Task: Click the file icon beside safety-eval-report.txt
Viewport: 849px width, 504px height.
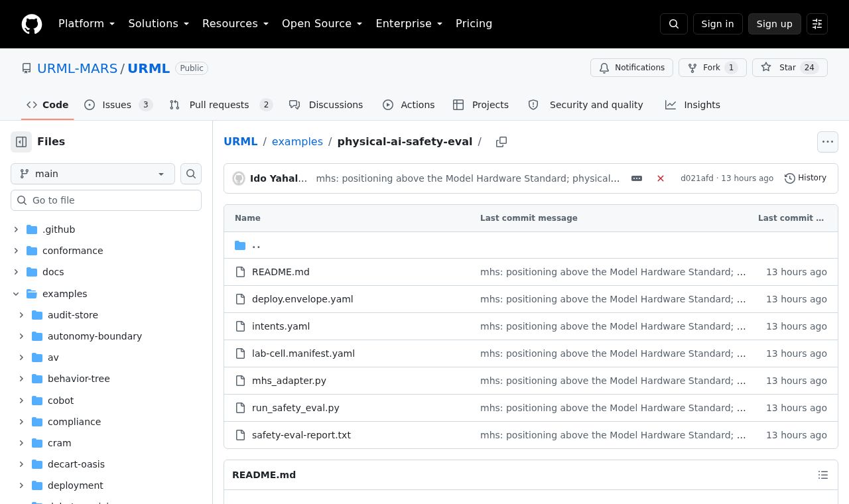Action: coord(241,435)
